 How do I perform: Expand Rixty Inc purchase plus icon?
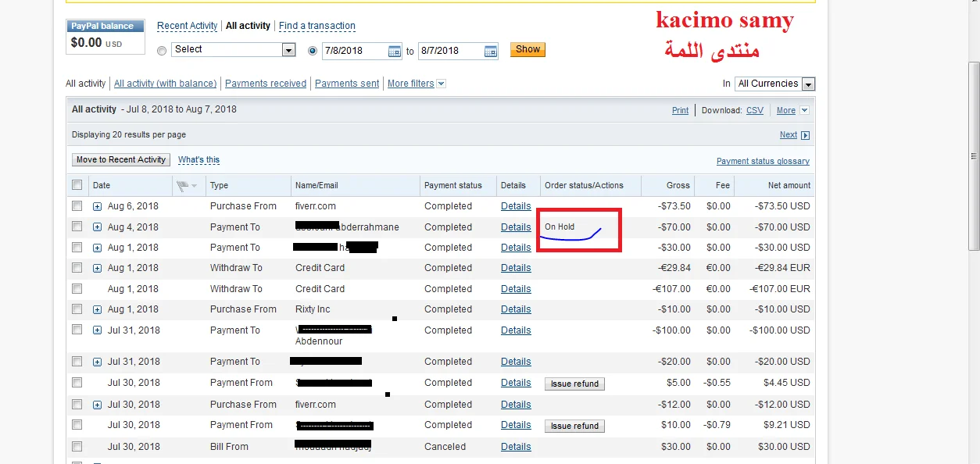click(98, 309)
